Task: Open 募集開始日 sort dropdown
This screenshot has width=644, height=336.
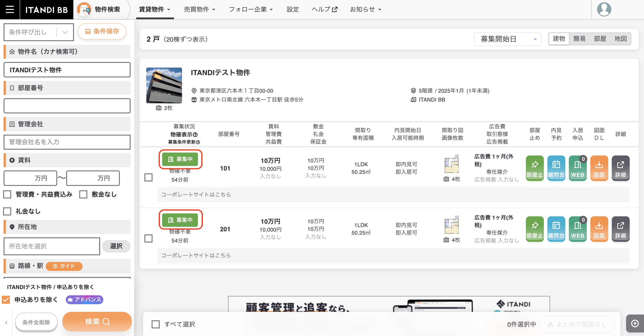Action: [x=507, y=39]
